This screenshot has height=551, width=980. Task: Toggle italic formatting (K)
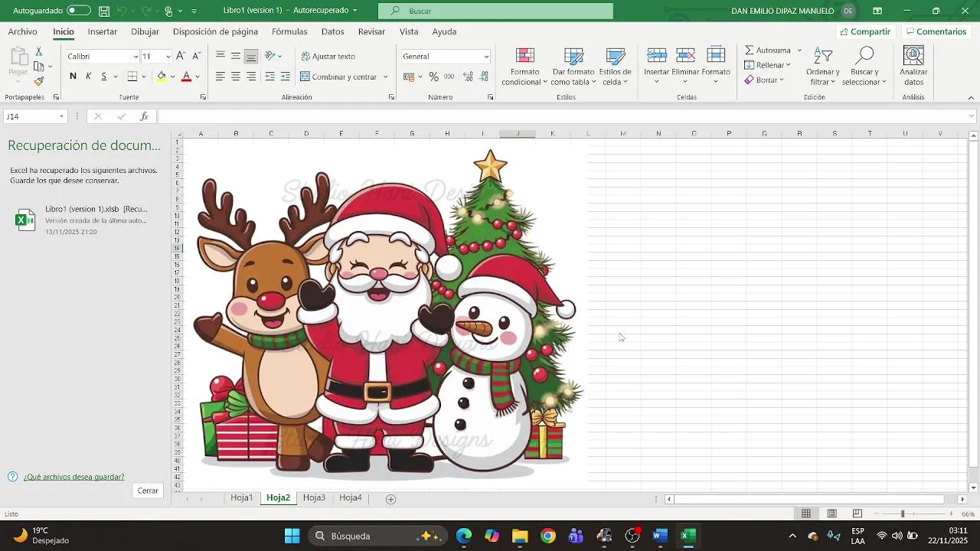(x=88, y=77)
